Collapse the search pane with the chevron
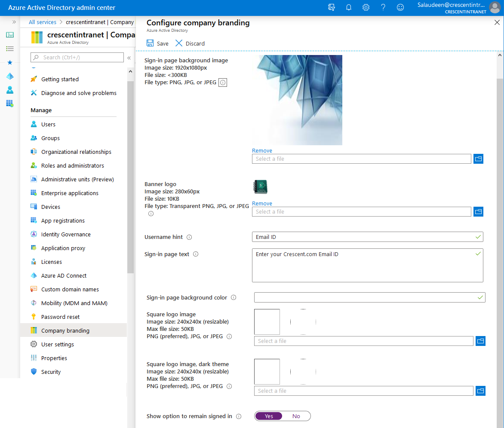The width and height of the screenshot is (504, 428). (x=129, y=57)
